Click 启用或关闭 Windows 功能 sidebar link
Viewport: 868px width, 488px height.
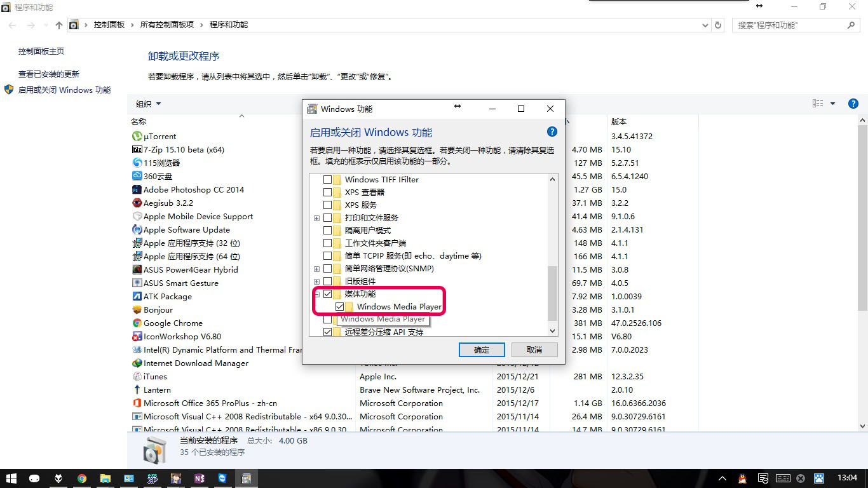pos(64,90)
